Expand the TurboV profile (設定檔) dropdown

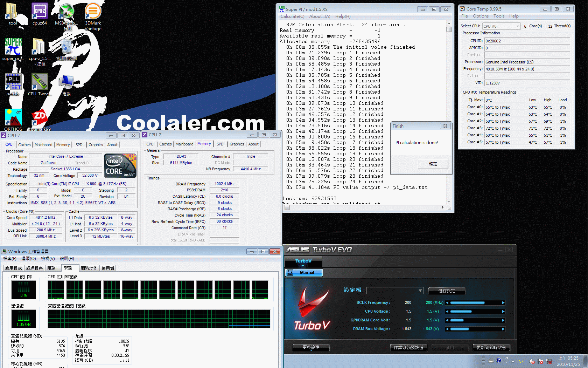[420, 291]
